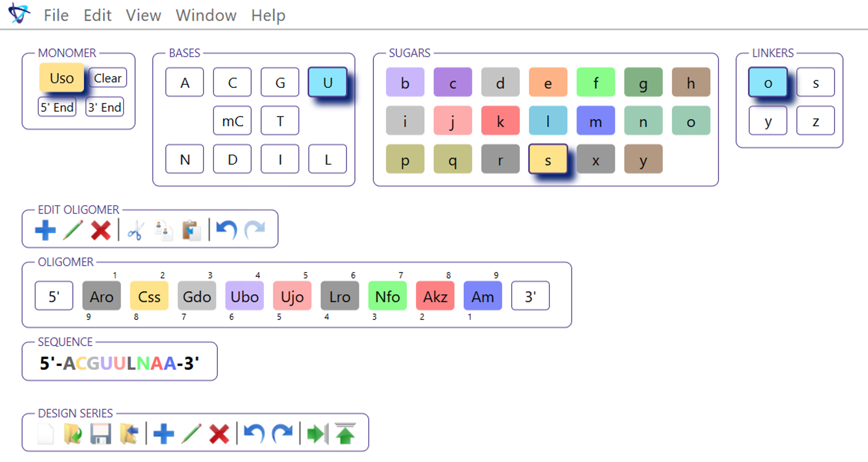Click the red X delete icon in Edit Oligomer
This screenshot has width=868, height=462.
(101, 230)
